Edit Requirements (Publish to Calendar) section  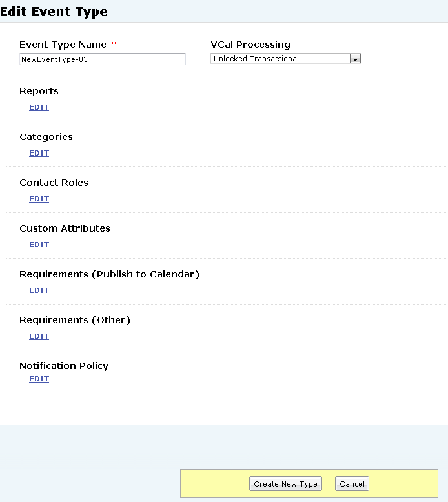[x=39, y=290]
